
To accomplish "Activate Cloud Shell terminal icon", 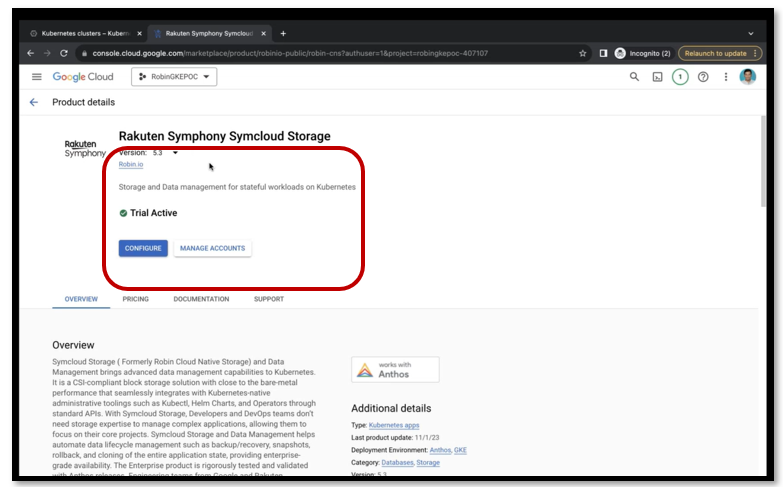I will point(657,76).
